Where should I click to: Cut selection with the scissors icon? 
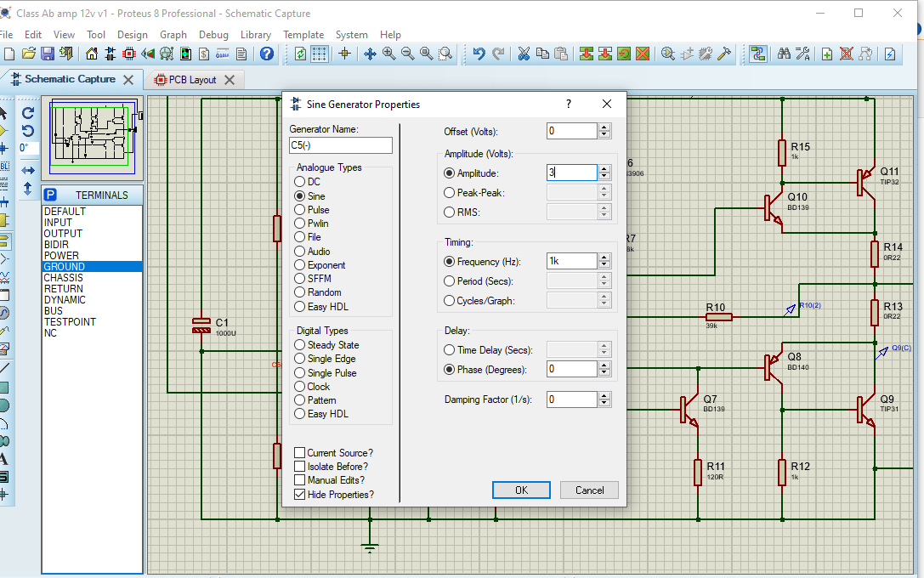524,54
